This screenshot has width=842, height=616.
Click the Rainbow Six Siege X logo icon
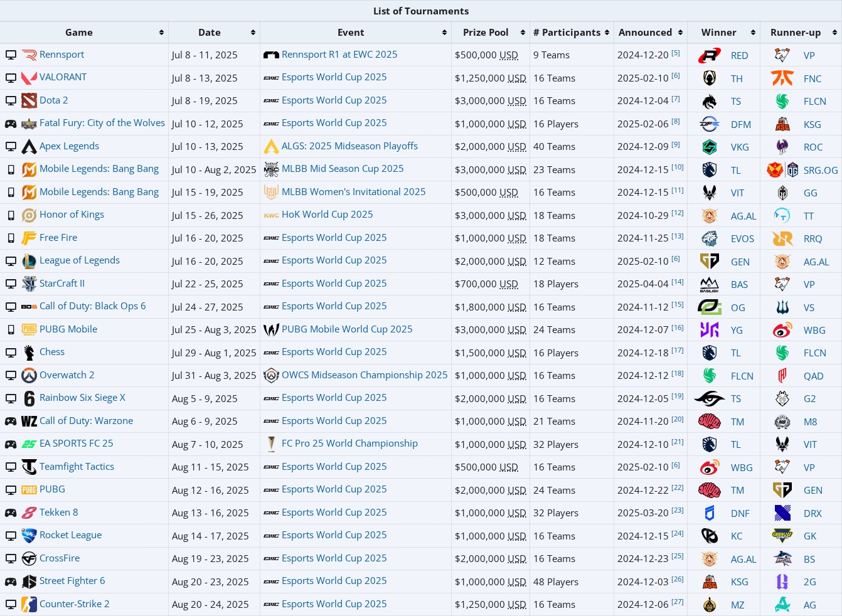[29, 398]
